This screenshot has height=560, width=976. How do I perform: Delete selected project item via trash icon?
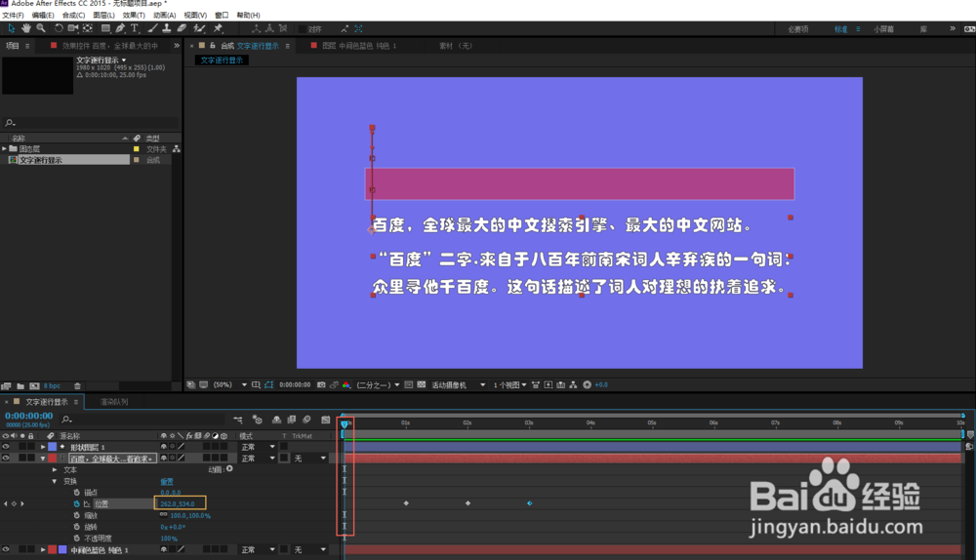(x=77, y=385)
